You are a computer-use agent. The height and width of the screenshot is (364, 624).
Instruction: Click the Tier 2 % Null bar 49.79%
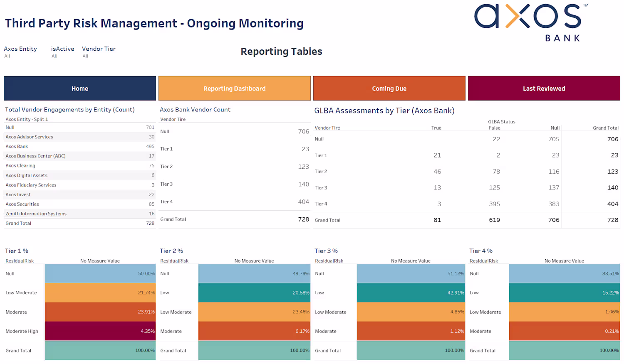[x=254, y=273]
